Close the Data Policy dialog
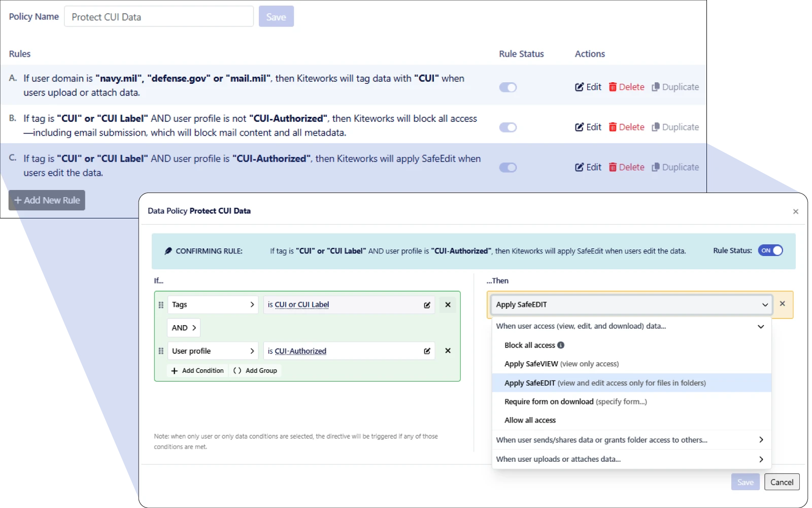The width and height of the screenshot is (812, 508). tap(796, 212)
